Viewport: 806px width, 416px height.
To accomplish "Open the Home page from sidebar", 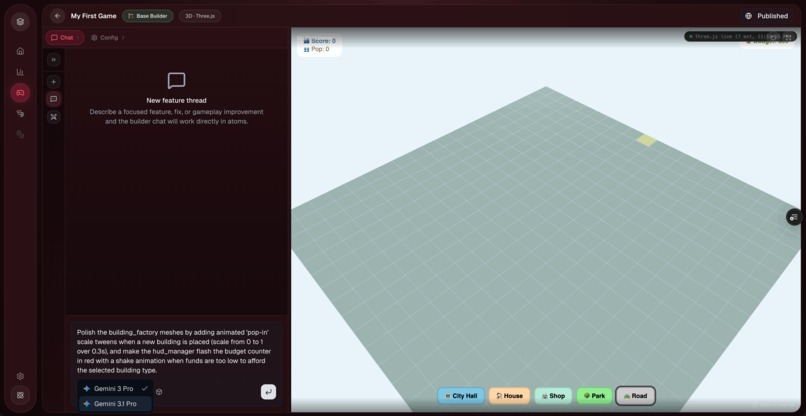I will coord(20,51).
